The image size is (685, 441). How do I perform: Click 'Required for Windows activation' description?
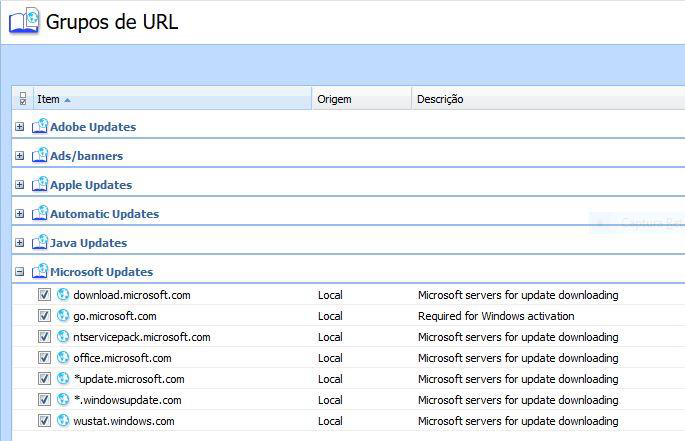click(x=496, y=316)
